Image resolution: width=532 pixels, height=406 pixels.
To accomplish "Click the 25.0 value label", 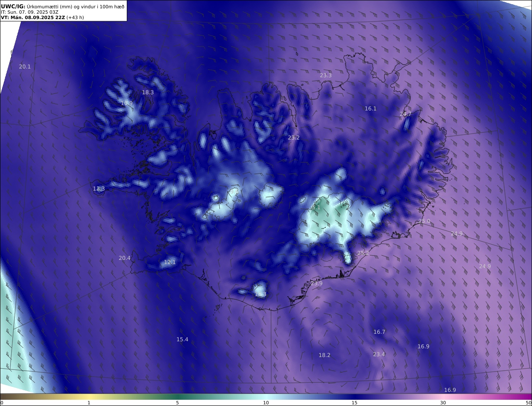I will (424, 221).
